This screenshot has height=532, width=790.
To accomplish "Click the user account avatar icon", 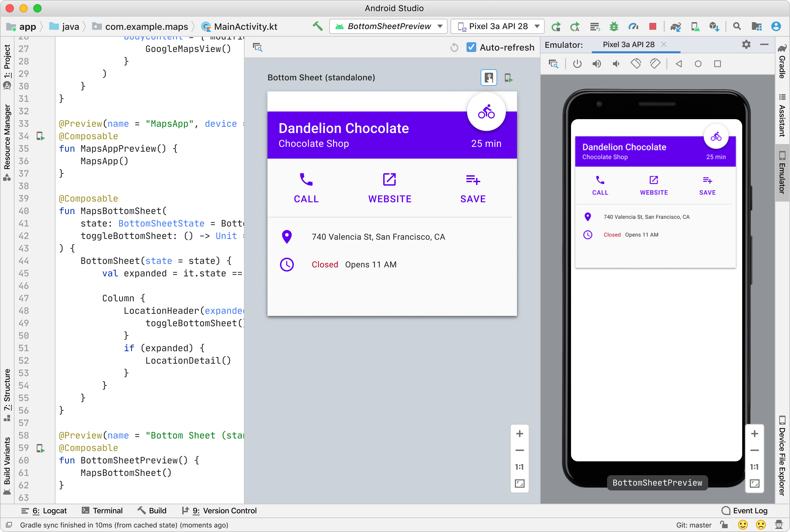I will (776, 26).
